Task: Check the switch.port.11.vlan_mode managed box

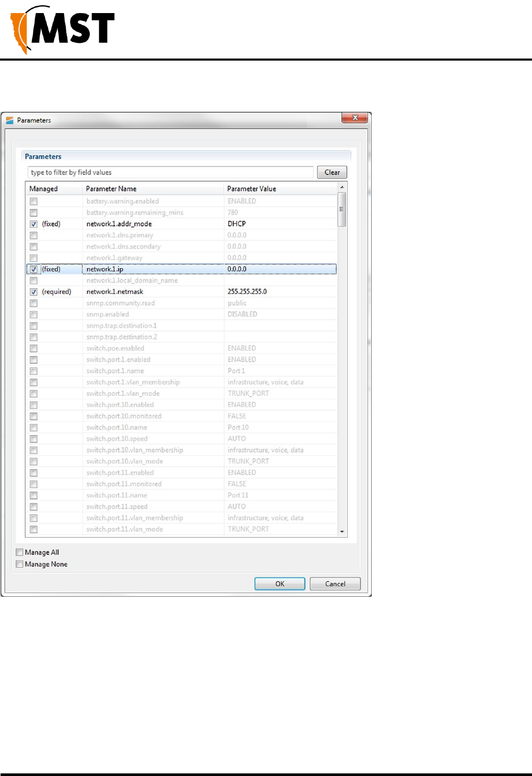Action: pos(33,529)
